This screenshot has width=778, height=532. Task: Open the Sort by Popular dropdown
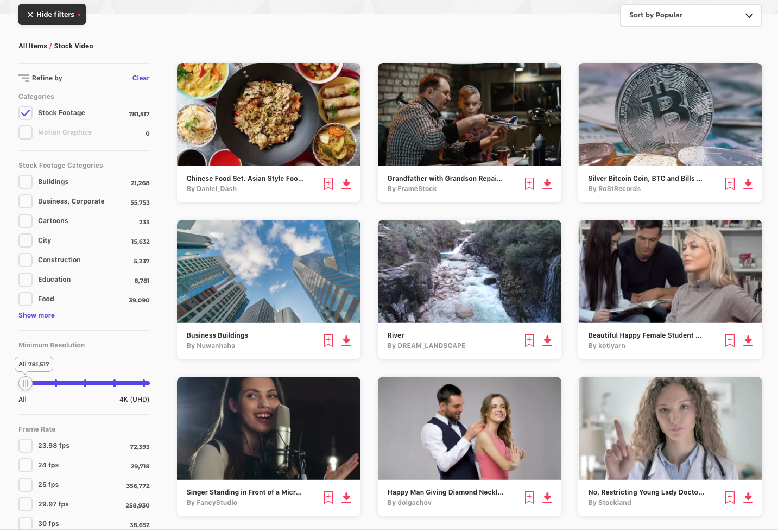(691, 15)
